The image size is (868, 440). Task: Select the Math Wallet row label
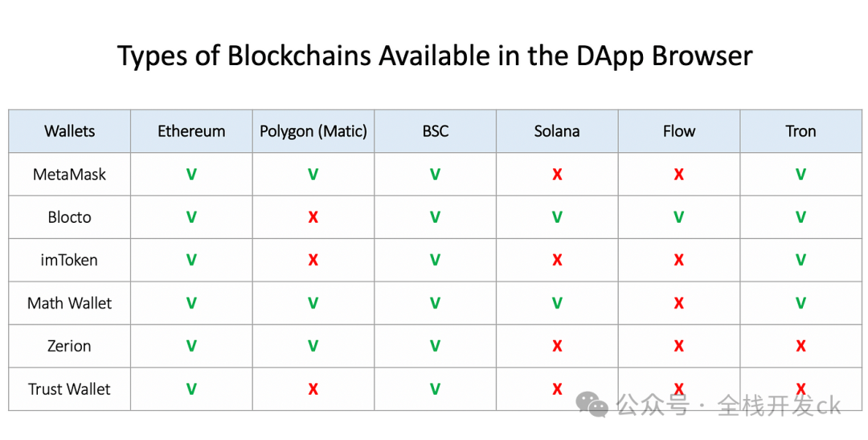70,303
